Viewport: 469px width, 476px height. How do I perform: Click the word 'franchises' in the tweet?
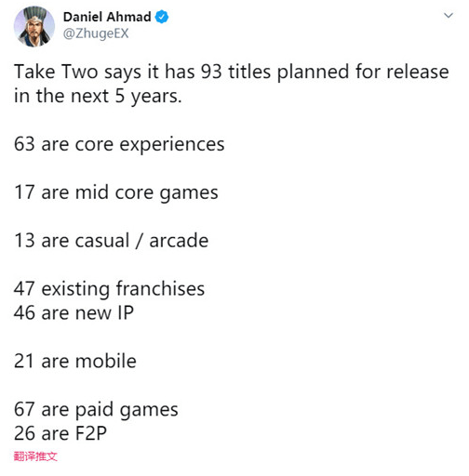click(160, 289)
